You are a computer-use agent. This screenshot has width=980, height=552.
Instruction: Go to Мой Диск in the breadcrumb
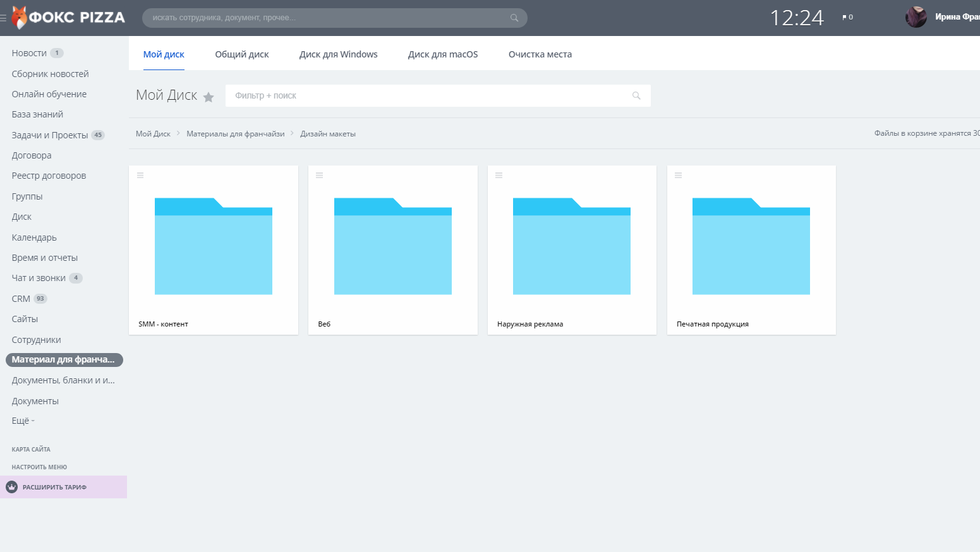coord(153,134)
